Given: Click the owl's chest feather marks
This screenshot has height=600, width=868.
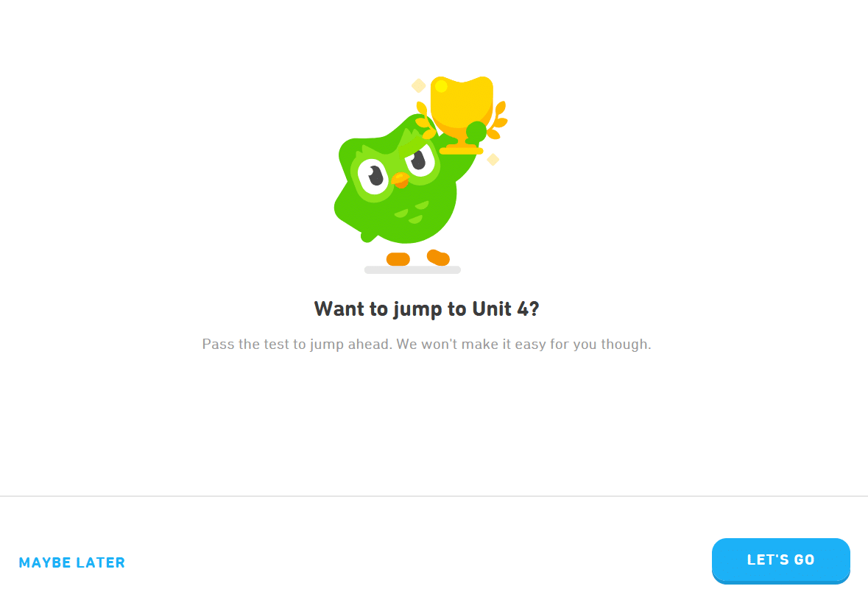Looking at the screenshot, I should pyautogui.click(x=412, y=213).
